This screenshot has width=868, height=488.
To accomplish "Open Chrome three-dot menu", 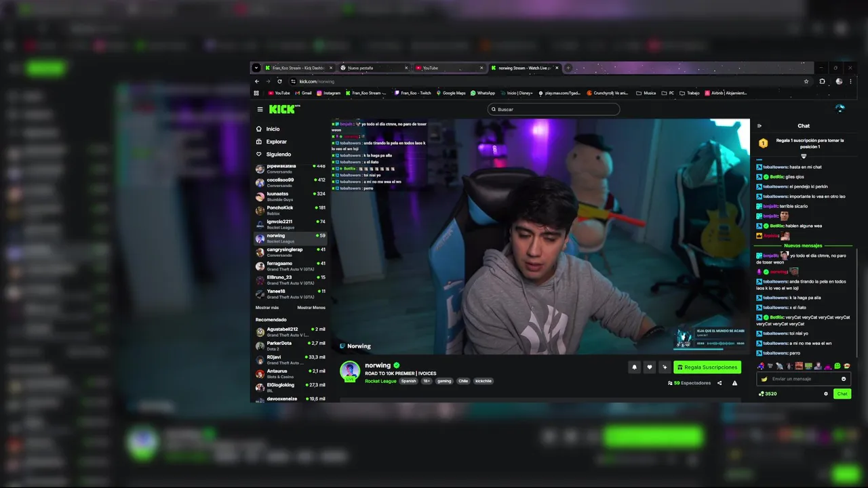I will pos(851,81).
